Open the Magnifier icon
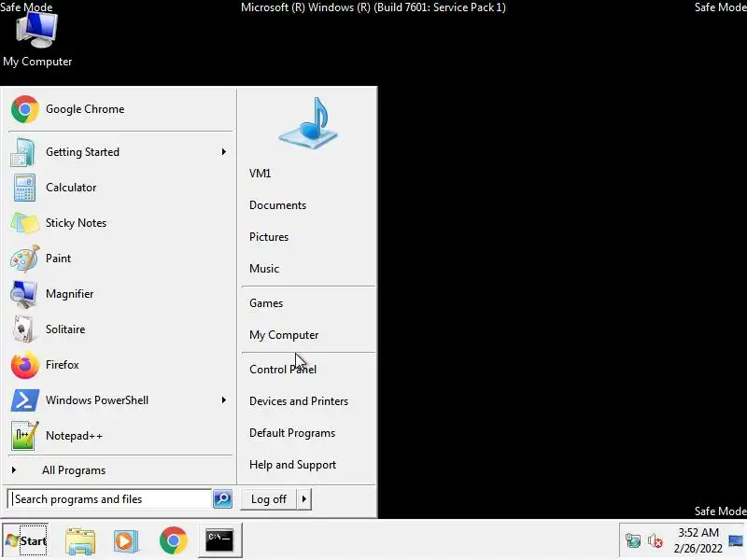The width and height of the screenshot is (747, 560). (x=23, y=294)
